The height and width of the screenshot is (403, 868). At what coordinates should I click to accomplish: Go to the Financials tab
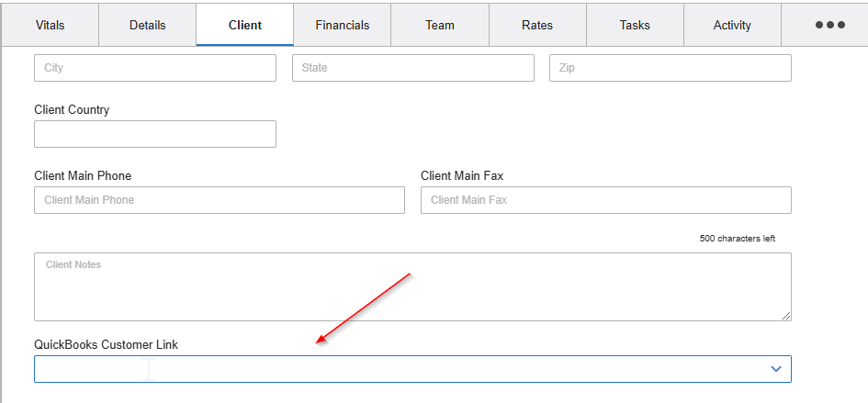click(x=342, y=25)
